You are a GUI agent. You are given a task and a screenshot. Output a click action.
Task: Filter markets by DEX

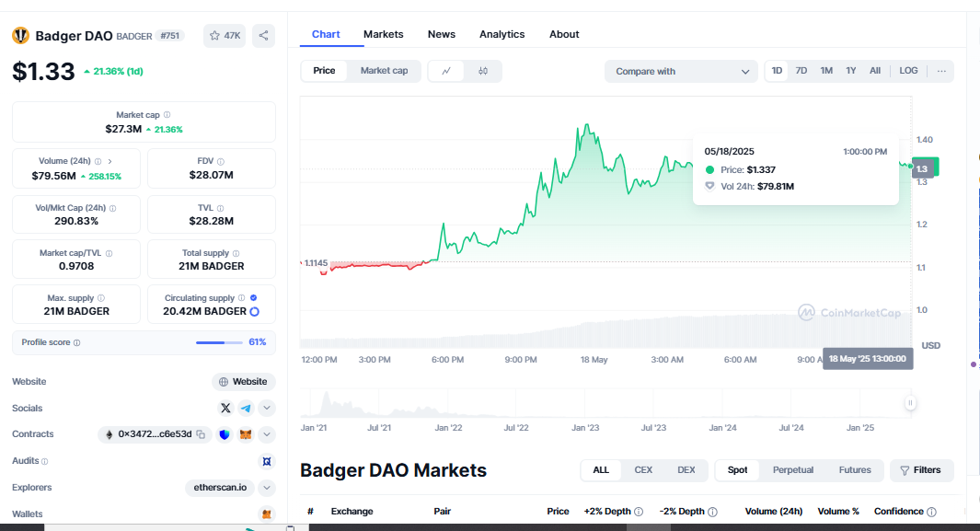686,470
